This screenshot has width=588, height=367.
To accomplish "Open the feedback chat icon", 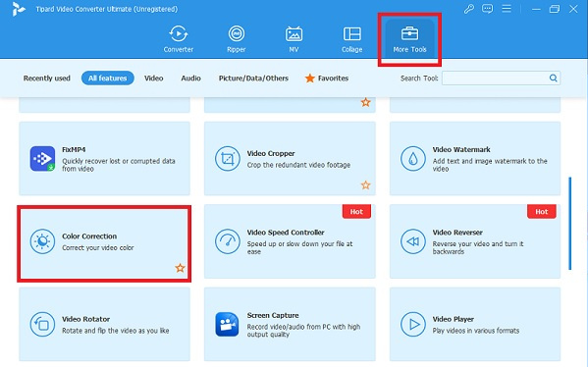I will coord(487,9).
